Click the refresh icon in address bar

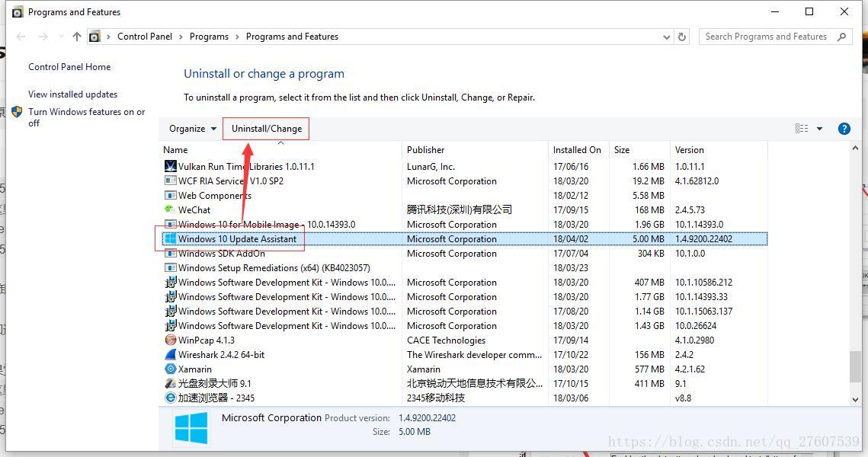(x=682, y=37)
